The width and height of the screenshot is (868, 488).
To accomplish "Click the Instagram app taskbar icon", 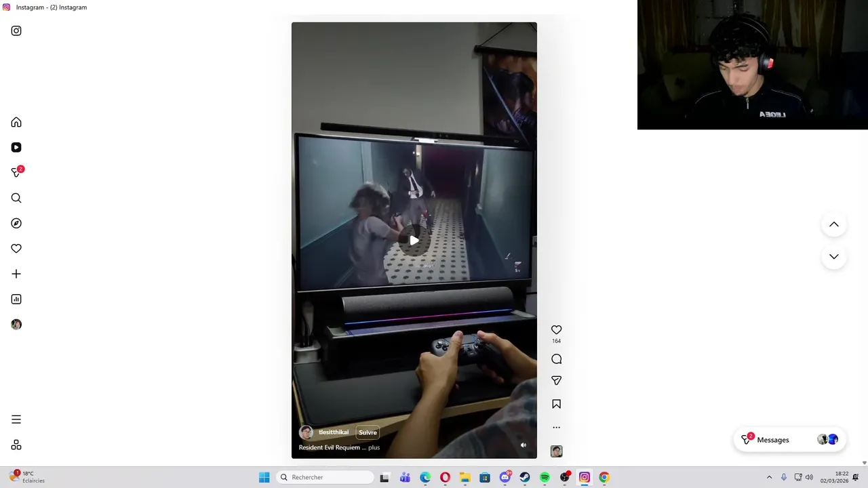I will (585, 477).
